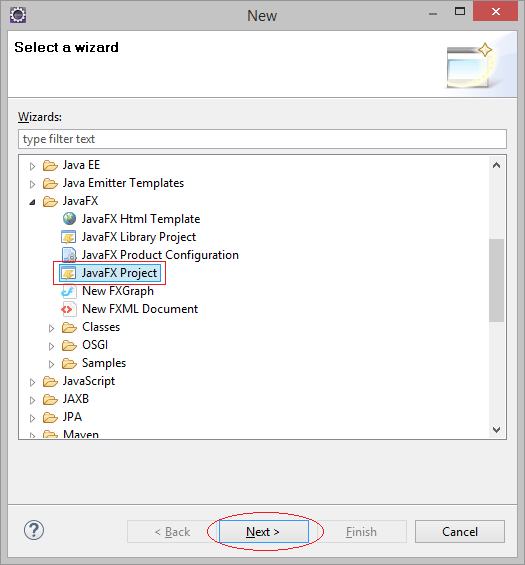Focus the type filter text field
Screen dimensions: 525x565
coord(262,139)
